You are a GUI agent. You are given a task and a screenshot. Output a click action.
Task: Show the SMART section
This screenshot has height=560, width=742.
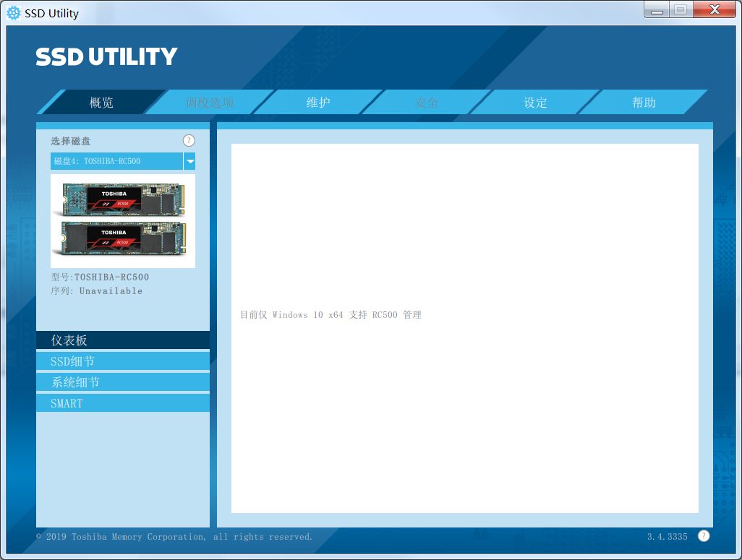tap(122, 403)
